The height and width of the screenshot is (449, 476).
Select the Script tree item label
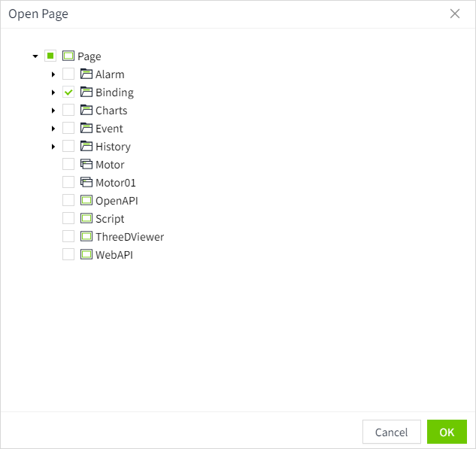(110, 219)
